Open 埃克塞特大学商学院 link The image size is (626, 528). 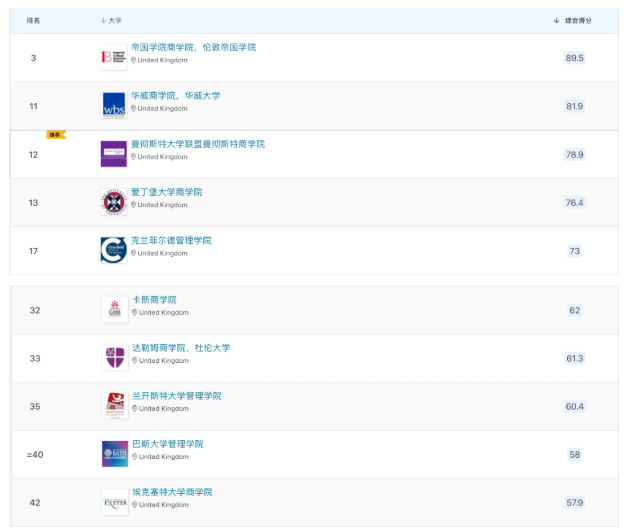172,492
